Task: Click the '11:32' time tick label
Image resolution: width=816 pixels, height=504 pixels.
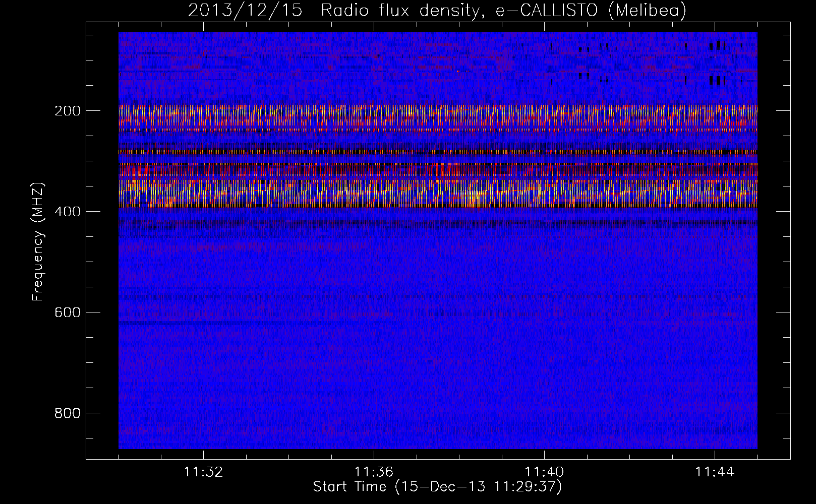Action: (x=203, y=472)
